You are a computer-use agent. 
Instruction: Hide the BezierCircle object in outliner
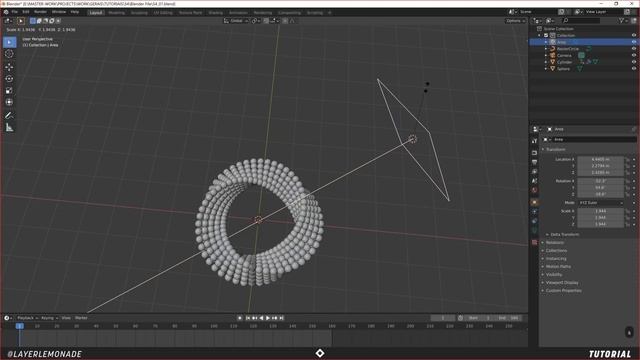coord(634,49)
